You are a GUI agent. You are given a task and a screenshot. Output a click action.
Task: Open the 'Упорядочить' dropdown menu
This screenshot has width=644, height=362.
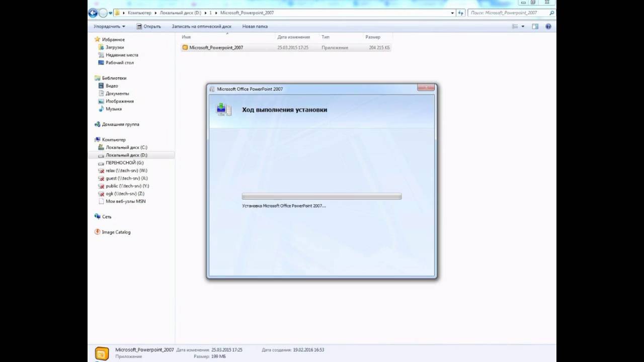pyautogui.click(x=109, y=26)
